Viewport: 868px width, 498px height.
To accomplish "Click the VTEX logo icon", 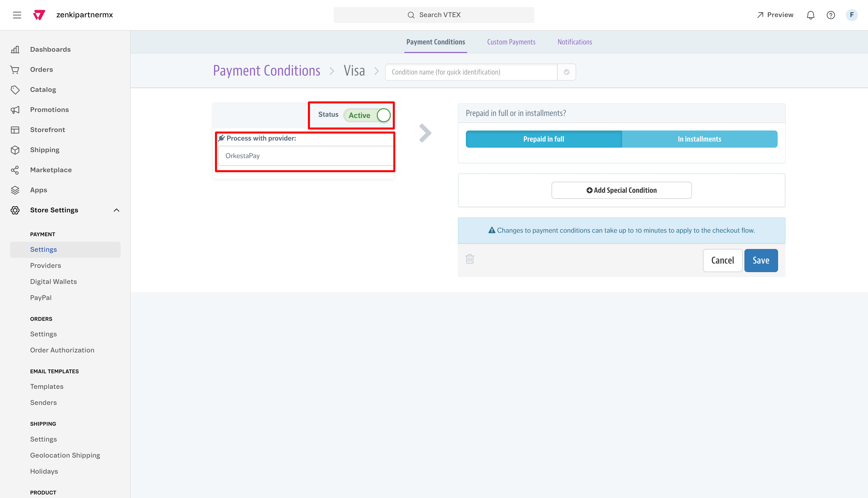I will [39, 15].
